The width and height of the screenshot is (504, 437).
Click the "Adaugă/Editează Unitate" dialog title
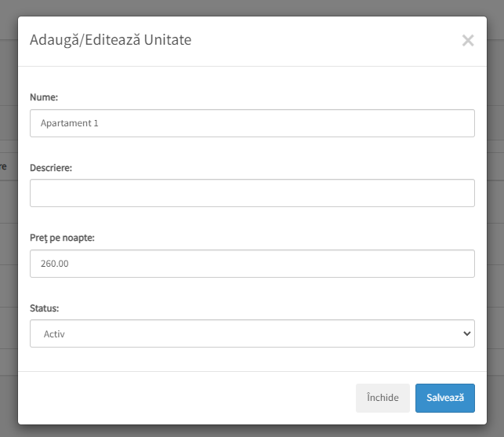[x=111, y=40]
